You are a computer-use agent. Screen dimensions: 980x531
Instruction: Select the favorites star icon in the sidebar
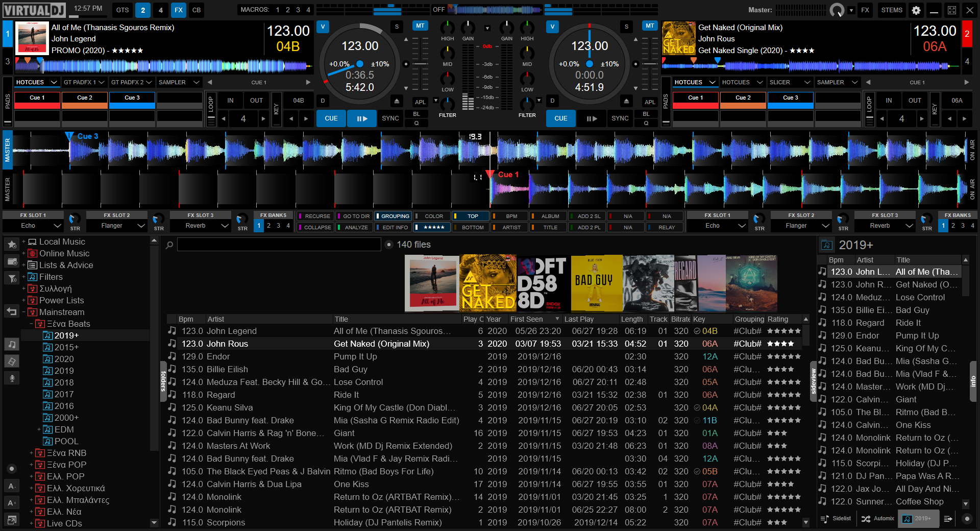coord(11,245)
